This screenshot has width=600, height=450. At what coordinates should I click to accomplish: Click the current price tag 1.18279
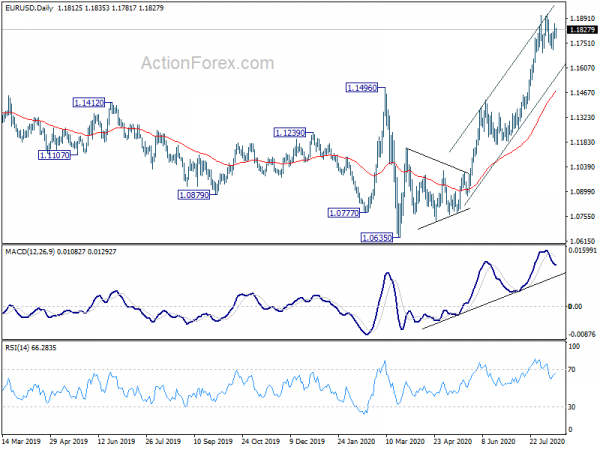tap(582, 30)
